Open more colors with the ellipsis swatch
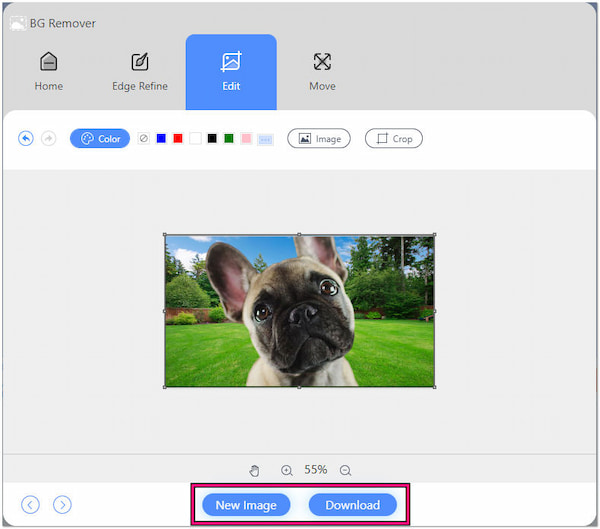 pos(265,139)
